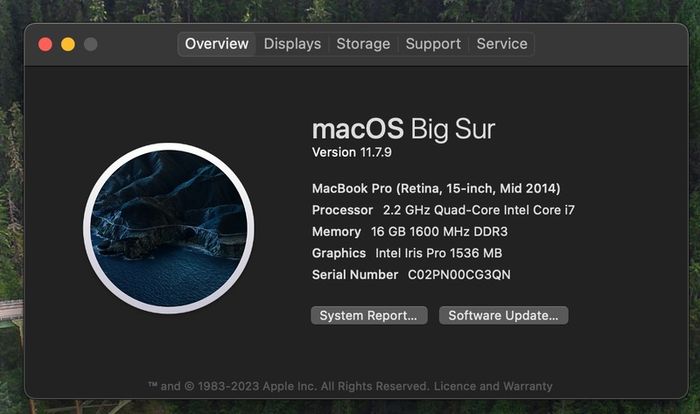700x414 pixels.
Task: Click the processor value 2.2 GHz Quad-Core Intel Core i7
Action: click(479, 210)
